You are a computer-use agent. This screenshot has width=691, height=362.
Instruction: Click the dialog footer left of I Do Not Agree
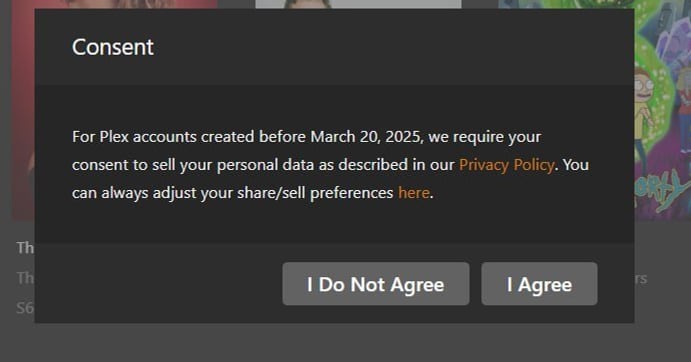[x=159, y=283]
